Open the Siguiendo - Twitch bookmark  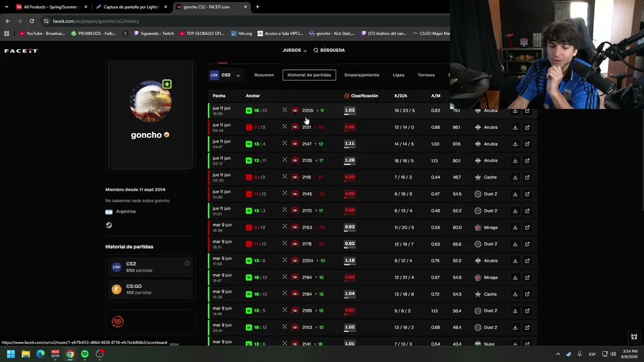153,34
